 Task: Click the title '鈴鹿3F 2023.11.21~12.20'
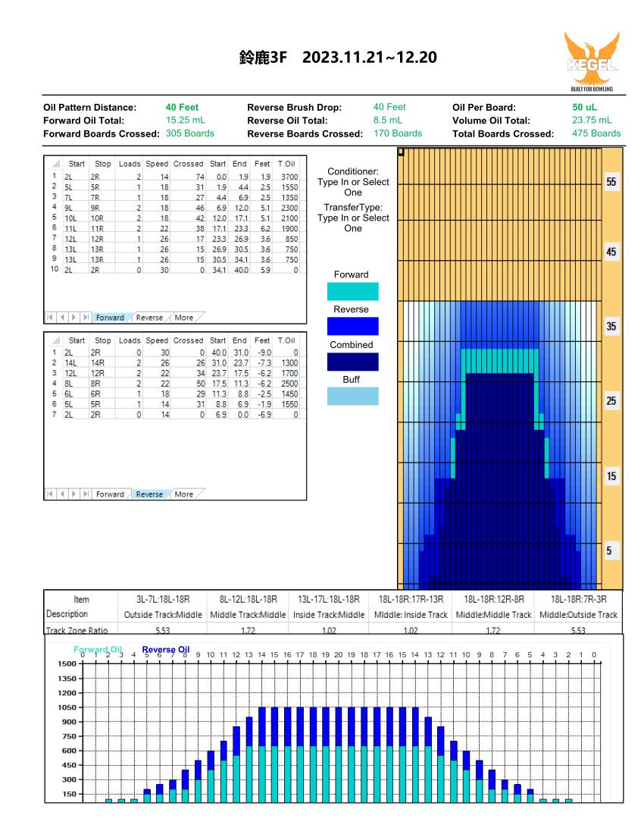(x=338, y=58)
